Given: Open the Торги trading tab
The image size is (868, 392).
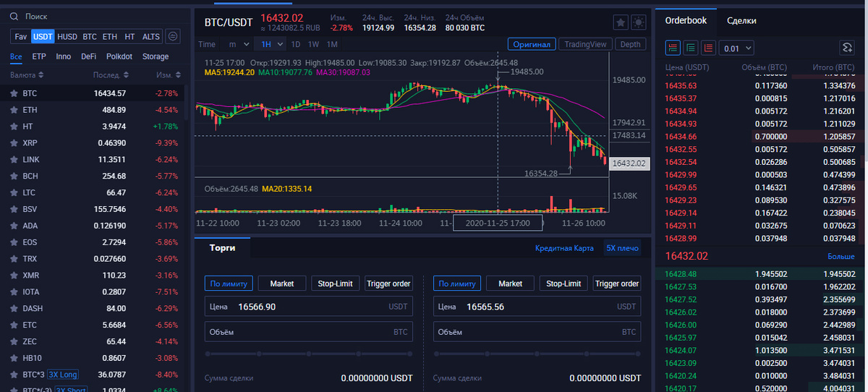Looking at the screenshot, I should pyautogui.click(x=222, y=247).
